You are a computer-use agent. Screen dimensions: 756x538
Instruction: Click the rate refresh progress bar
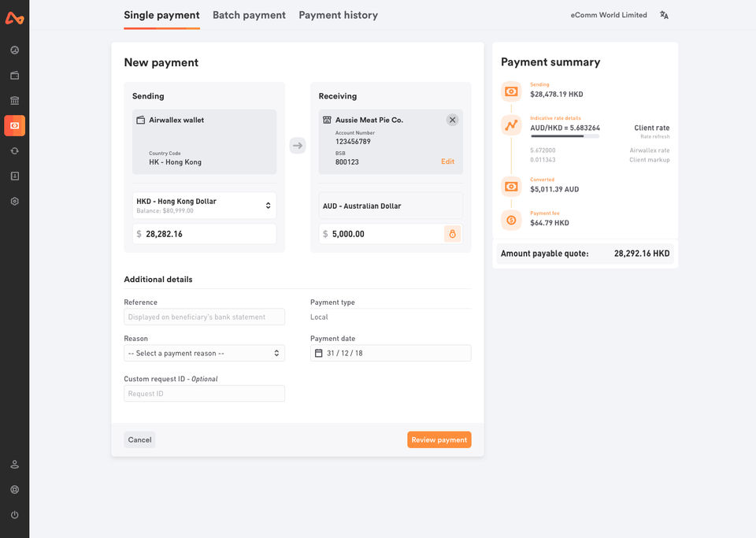click(565, 136)
